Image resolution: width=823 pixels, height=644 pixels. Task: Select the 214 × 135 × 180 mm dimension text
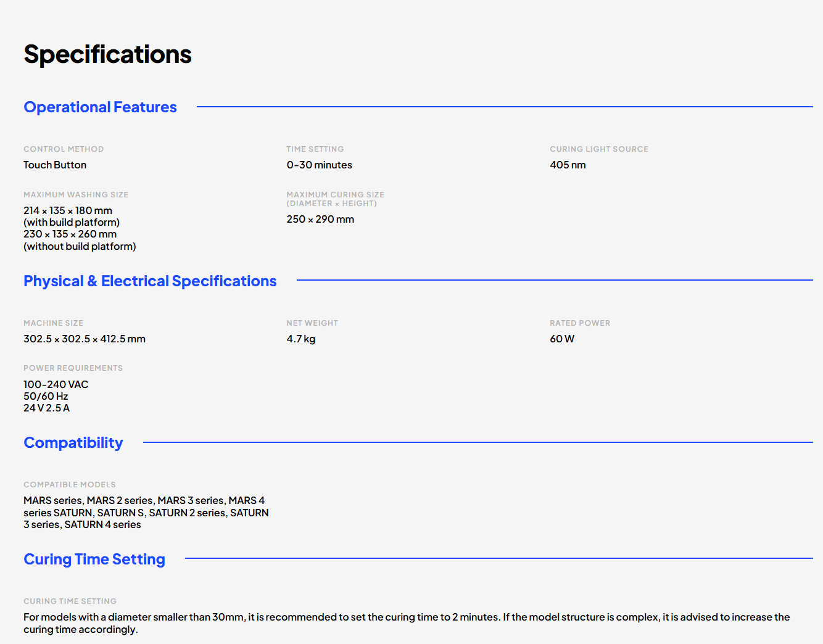click(x=68, y=210)
